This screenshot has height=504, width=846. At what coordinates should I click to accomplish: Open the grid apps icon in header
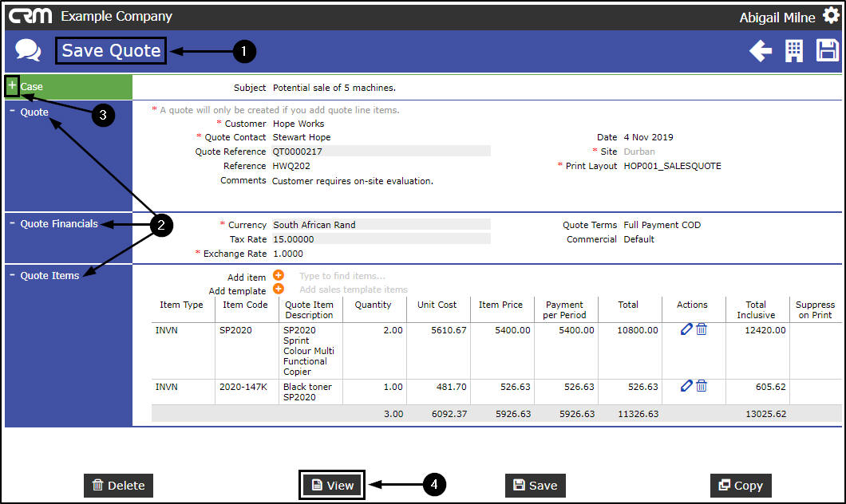point(793,51)
